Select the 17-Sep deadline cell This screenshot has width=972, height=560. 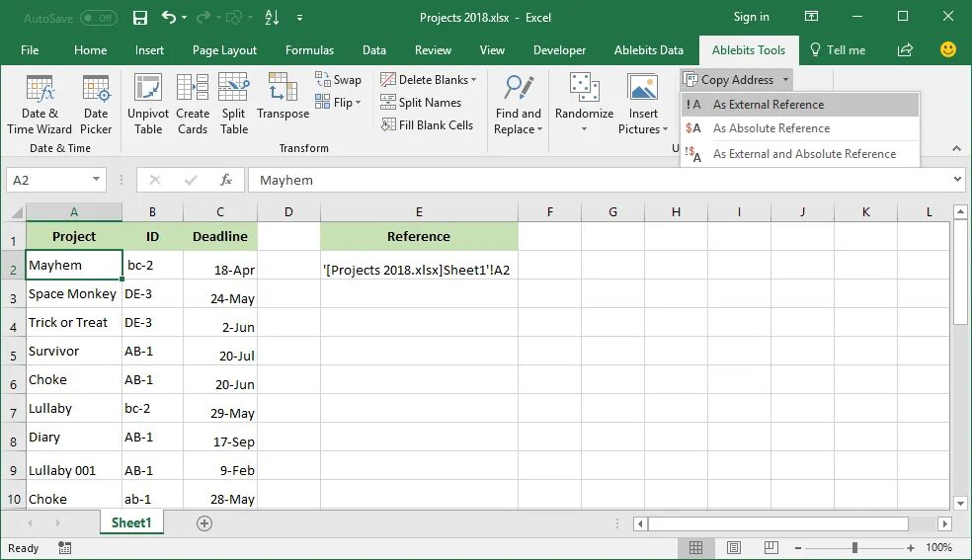click(220, 438)
